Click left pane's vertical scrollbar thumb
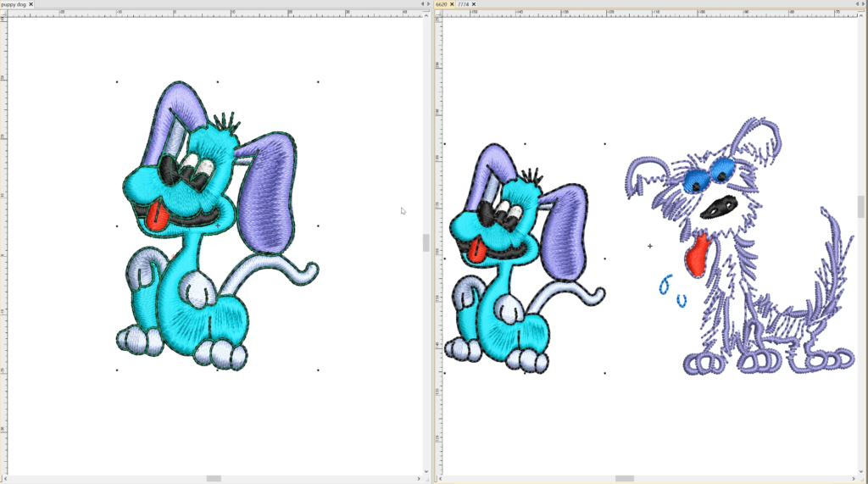This screenshot has width=868, height=484. pyautogui.click(x=426, y=242)
